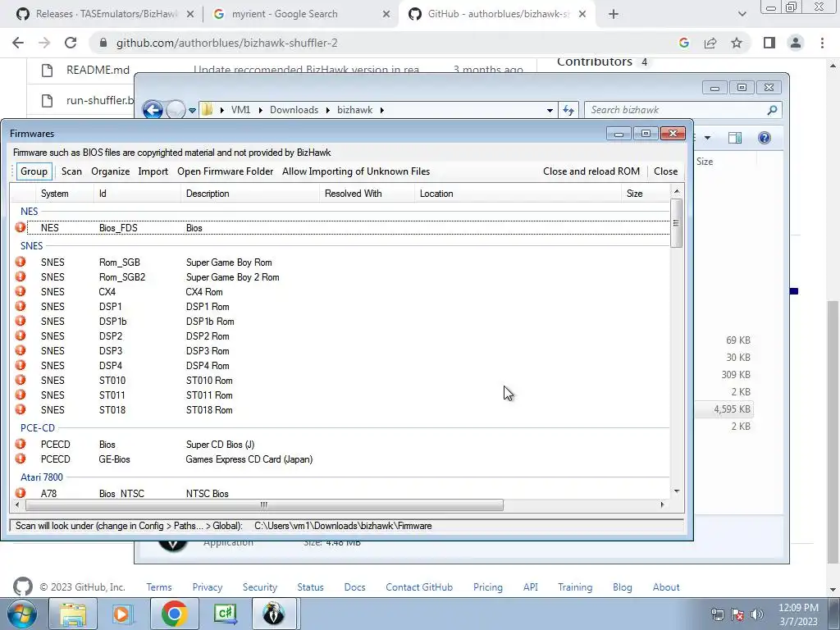
Task: Launch Windows Media Player from the taskbar
Action: (122, 614)
